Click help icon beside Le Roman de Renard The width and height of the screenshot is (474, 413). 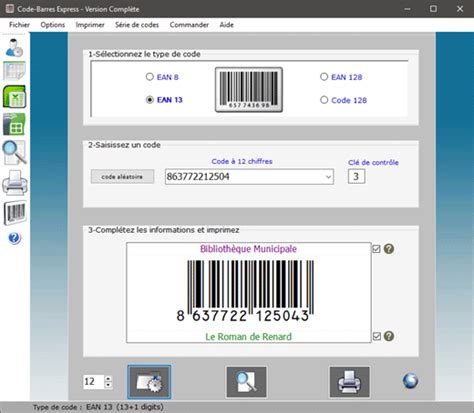click(389, 336)
